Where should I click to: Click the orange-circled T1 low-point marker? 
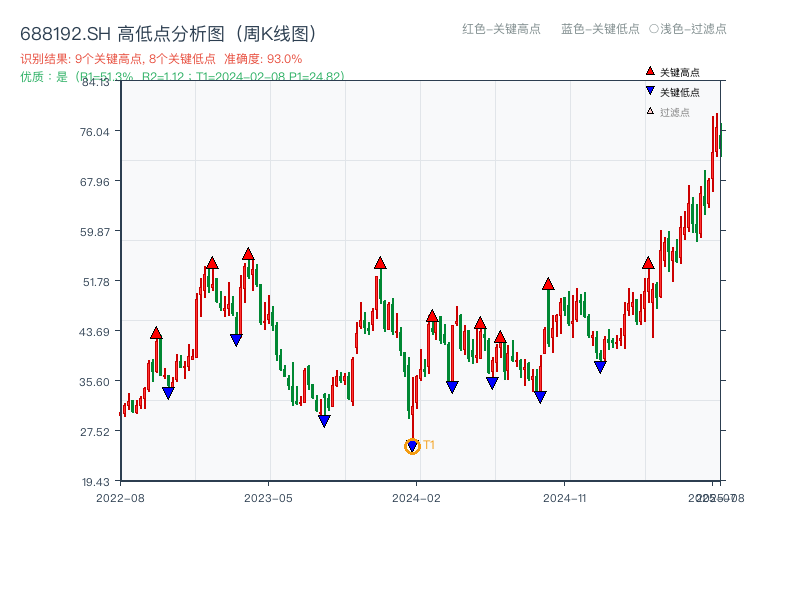(412, 446)
